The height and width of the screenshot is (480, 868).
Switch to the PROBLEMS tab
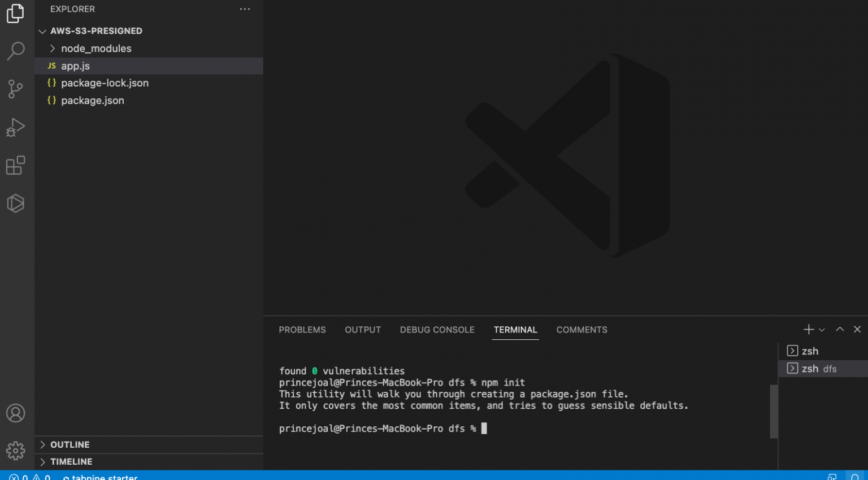[302, 330]
